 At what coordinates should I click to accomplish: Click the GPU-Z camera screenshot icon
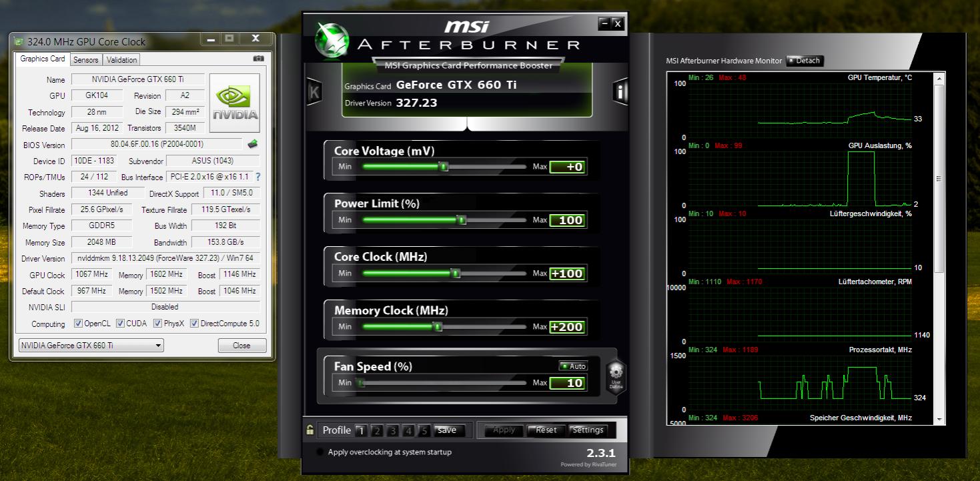258,59
